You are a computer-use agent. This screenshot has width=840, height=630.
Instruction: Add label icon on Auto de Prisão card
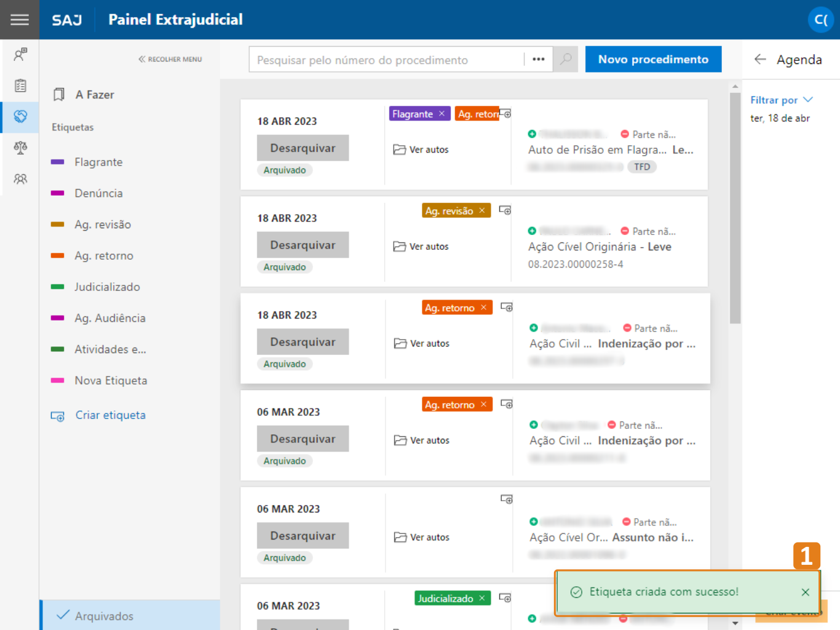tap(505, 114)
